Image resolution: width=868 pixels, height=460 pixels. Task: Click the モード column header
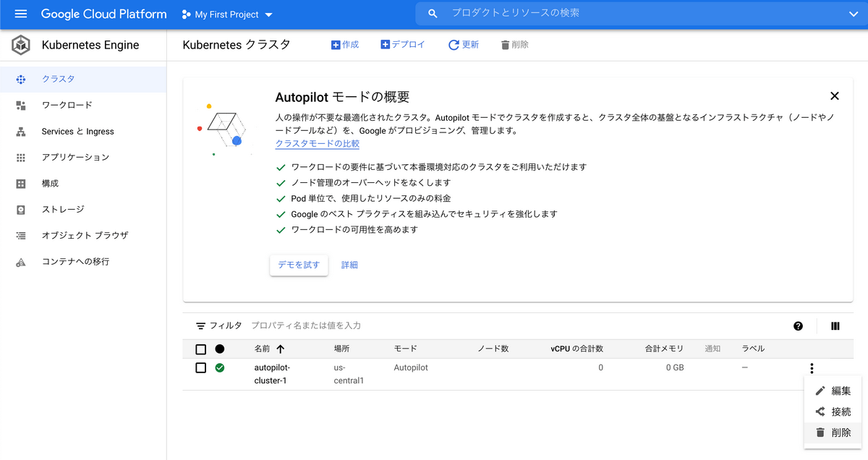click(x=405, y=349)
